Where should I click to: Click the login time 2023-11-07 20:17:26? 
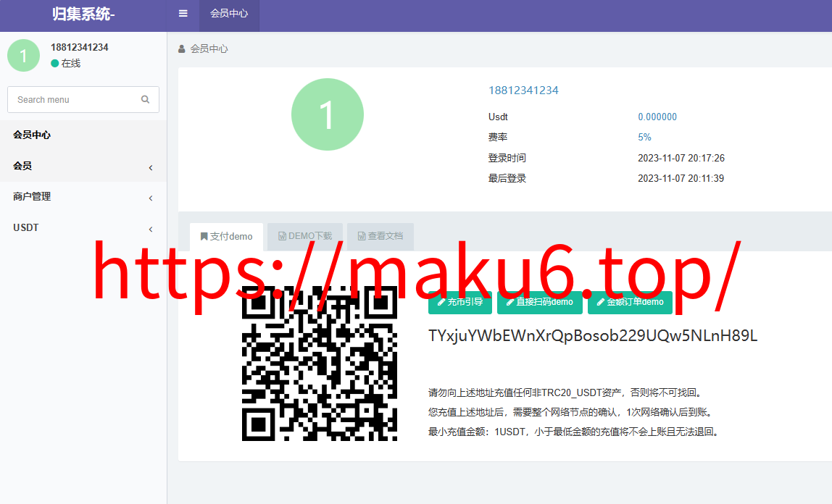(x=681, y=158)
